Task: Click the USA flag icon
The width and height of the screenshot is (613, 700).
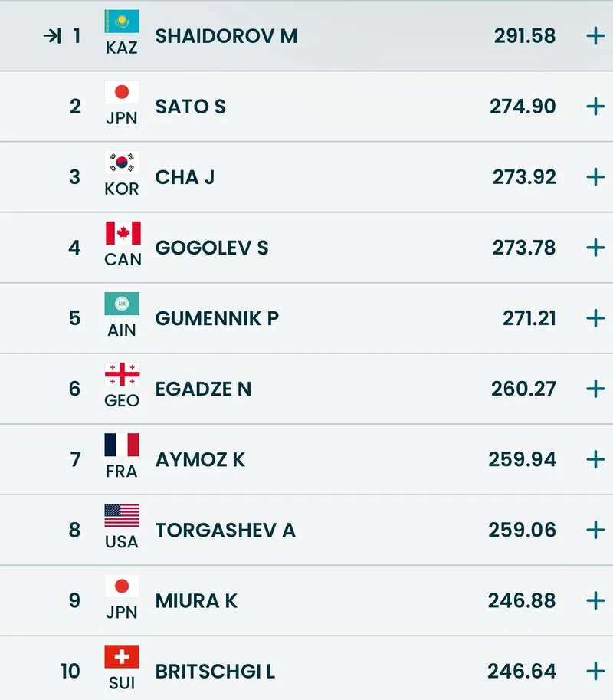Action: point(122,515)
